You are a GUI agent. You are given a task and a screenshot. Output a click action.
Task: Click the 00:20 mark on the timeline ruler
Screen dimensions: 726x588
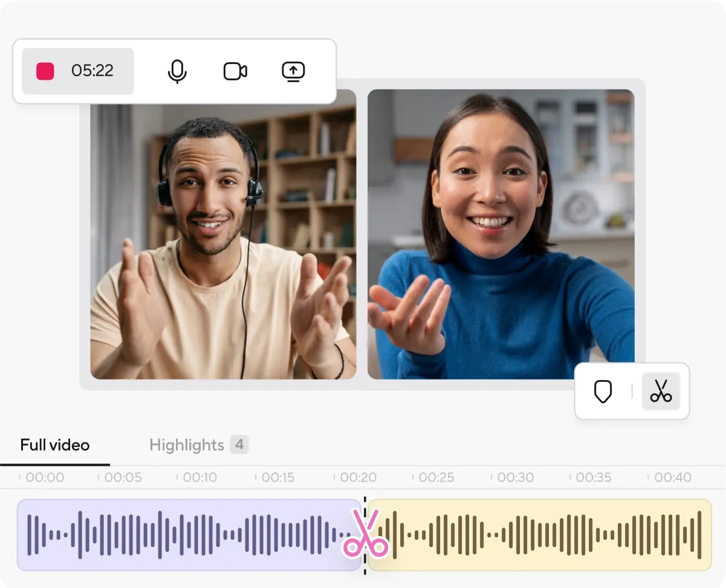(358, 477)
